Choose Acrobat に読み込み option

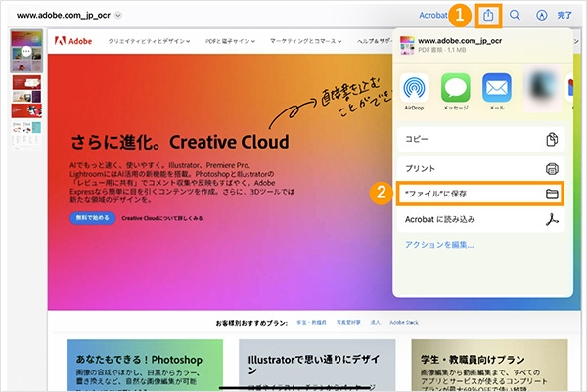pos(480,219)
